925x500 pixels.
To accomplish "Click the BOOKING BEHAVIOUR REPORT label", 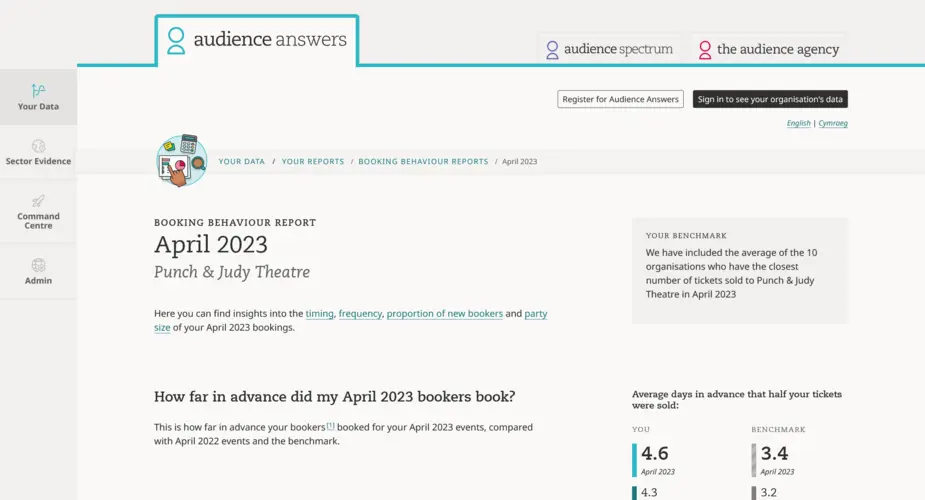I will tap(235, 223).
